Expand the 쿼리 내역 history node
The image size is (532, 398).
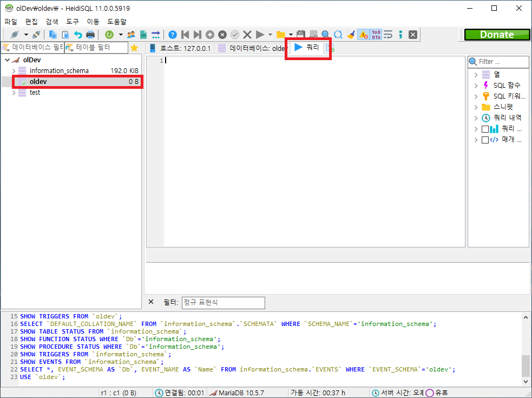[476, 118]
